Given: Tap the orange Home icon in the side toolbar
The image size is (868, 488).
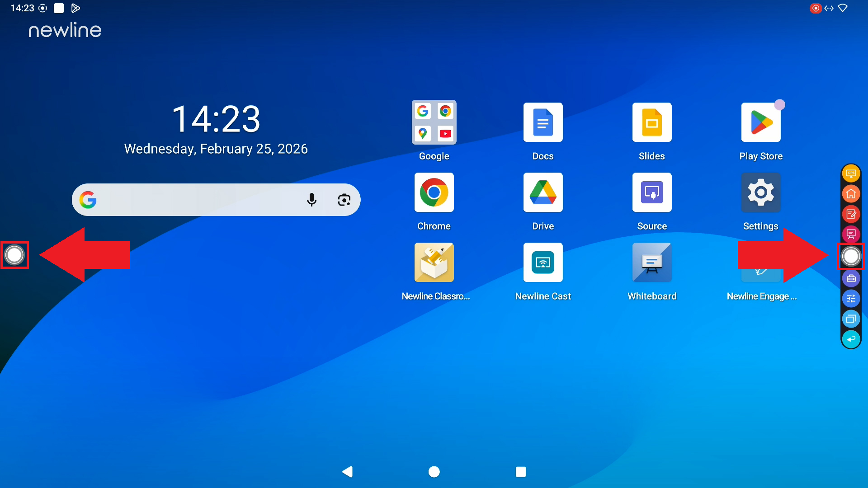Looking at the screenshot, I should pos(851,194).
